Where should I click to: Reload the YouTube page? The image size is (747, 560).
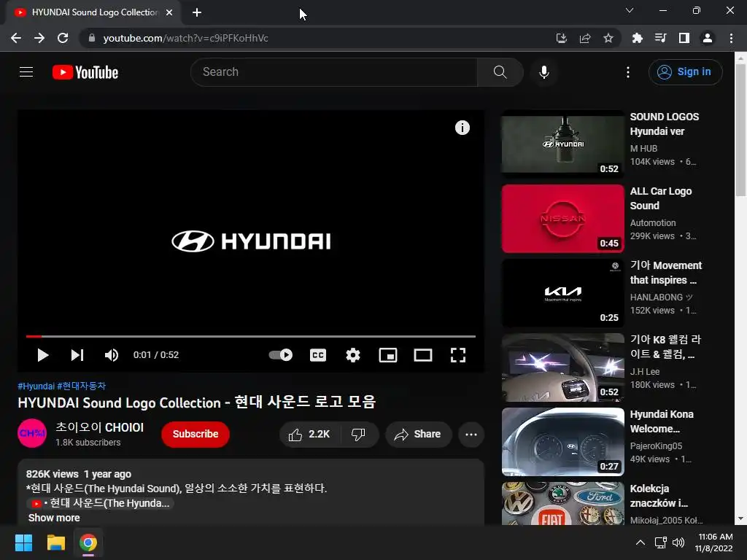(63, 38)
